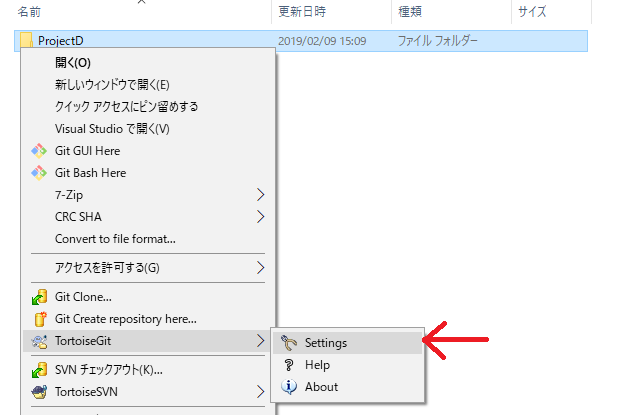Screen dimensions: 617x415
Task: Choose Visual Studio で開く(V)
Action: click(x=148, y=129)
